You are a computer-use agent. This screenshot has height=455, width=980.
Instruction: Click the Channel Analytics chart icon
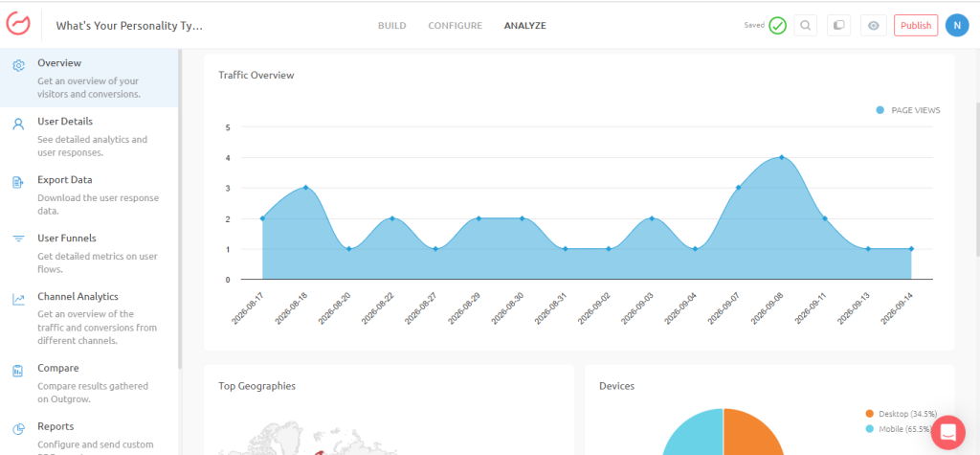pyautogui.click(x=19, y=299)
